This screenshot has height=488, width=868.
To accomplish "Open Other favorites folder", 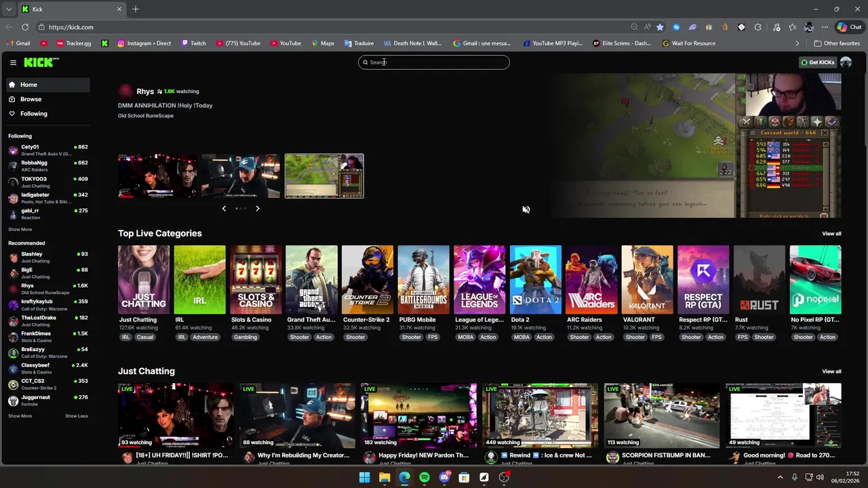I will pos(837,43).
